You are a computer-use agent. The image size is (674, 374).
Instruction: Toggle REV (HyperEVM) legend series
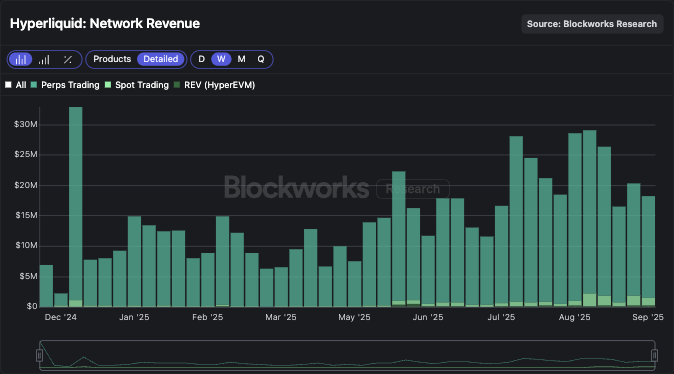point(214,85)
